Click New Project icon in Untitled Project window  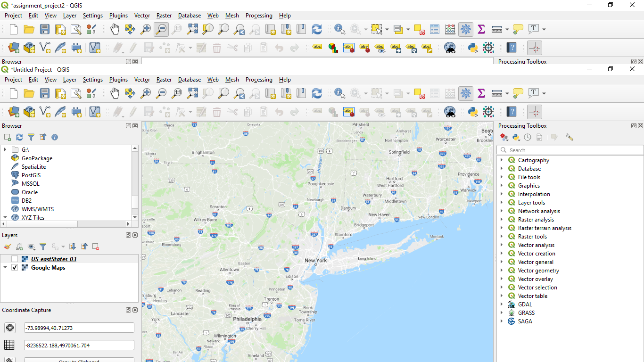[14, 93]
